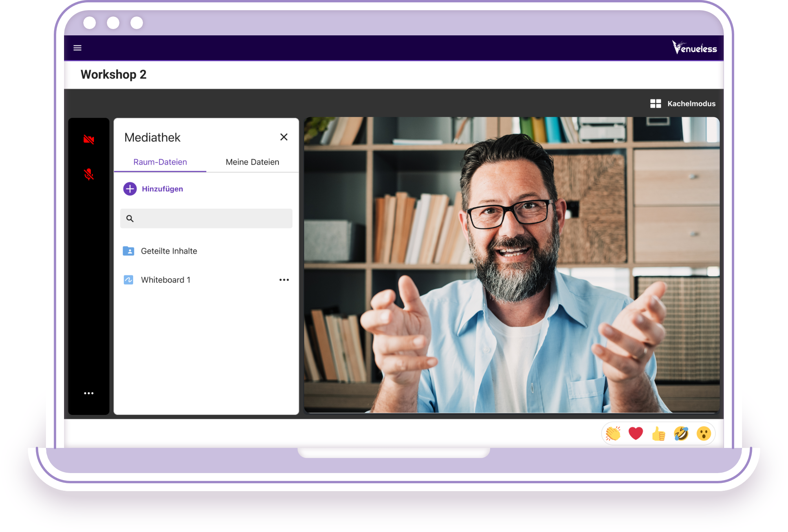
Task: Send a red heart reaction
Action: tap(636, 434)
